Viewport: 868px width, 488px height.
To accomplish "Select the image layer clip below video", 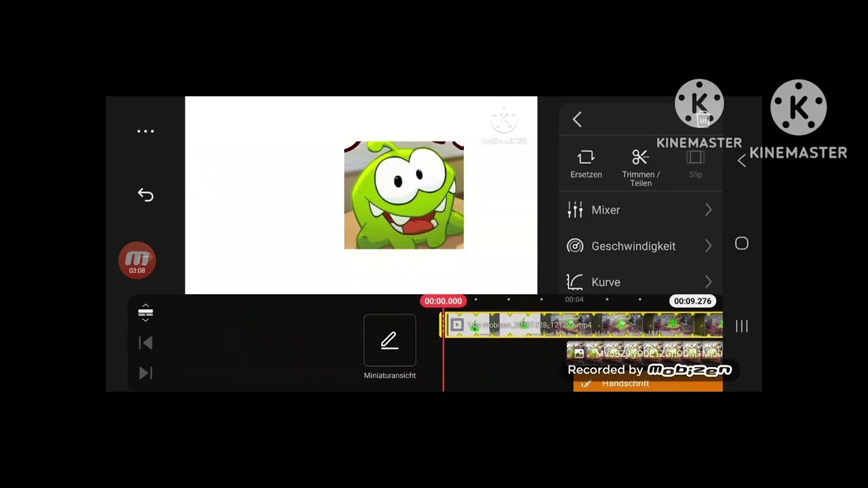I will [x=644, y=352].
